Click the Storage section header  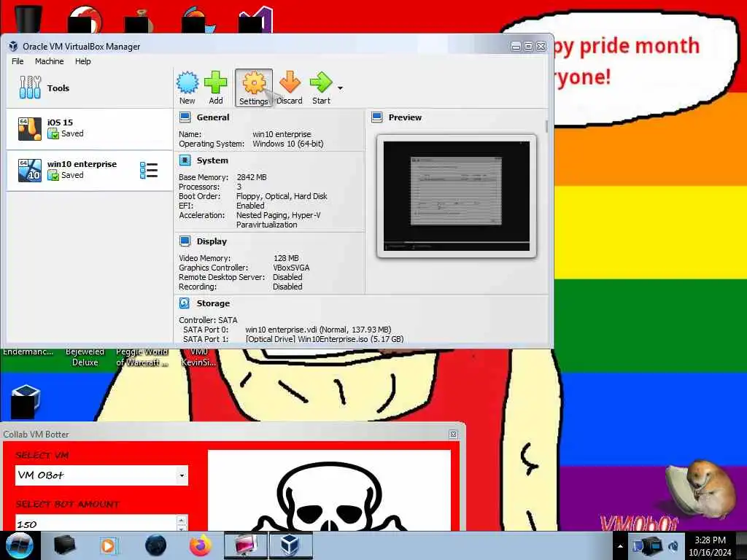(213, 303)
